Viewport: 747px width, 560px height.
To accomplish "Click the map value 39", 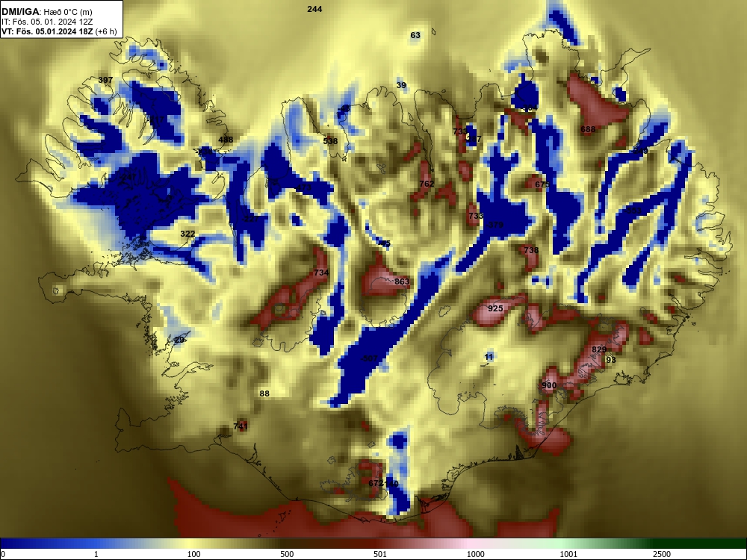I will [x=401, y=85].
